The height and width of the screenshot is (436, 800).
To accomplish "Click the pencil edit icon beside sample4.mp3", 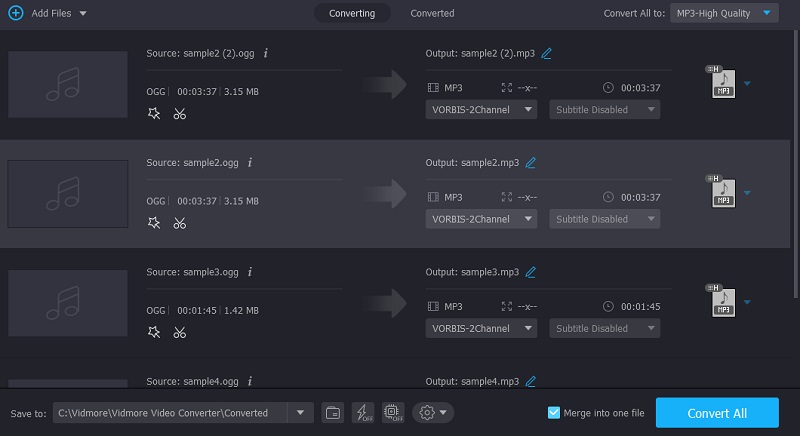I will (531, 380).
